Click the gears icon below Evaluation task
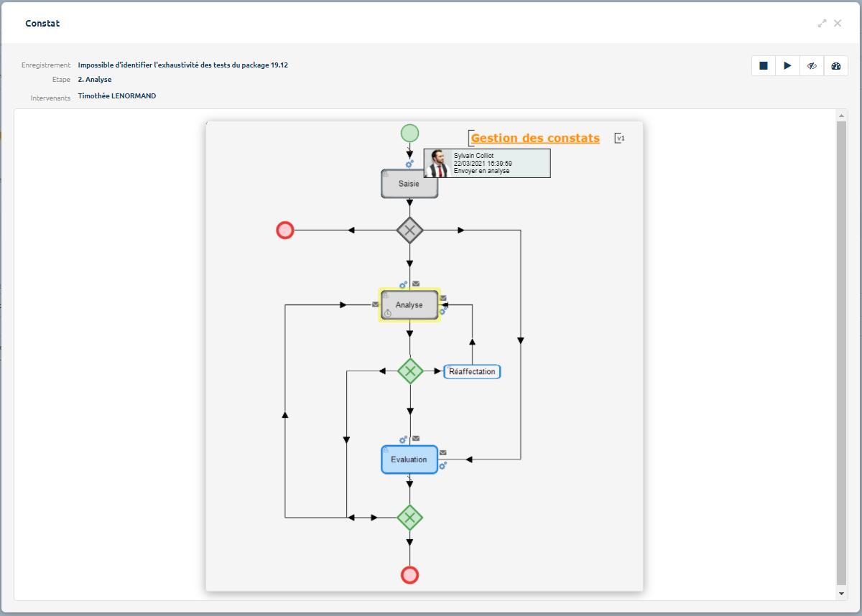 click(x=442, y=465)
